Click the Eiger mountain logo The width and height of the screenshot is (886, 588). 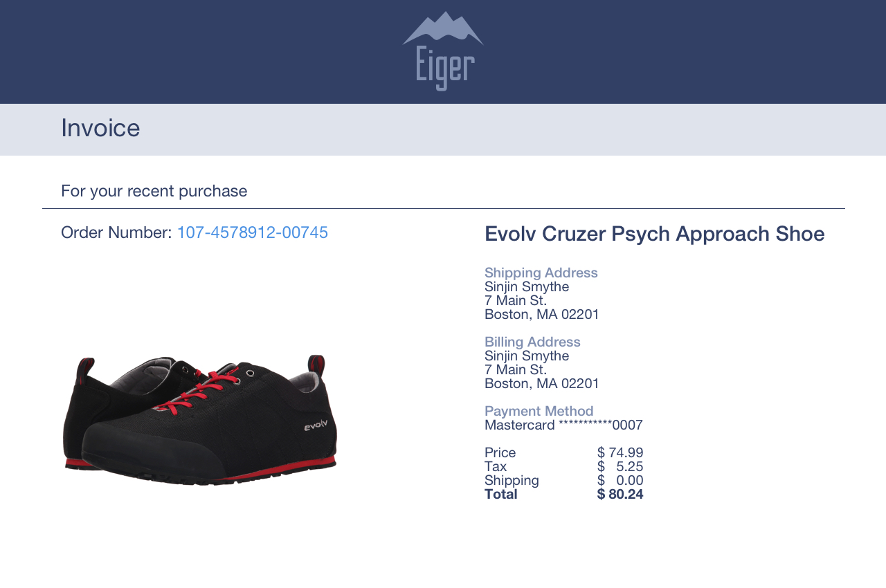pos(443,51)
